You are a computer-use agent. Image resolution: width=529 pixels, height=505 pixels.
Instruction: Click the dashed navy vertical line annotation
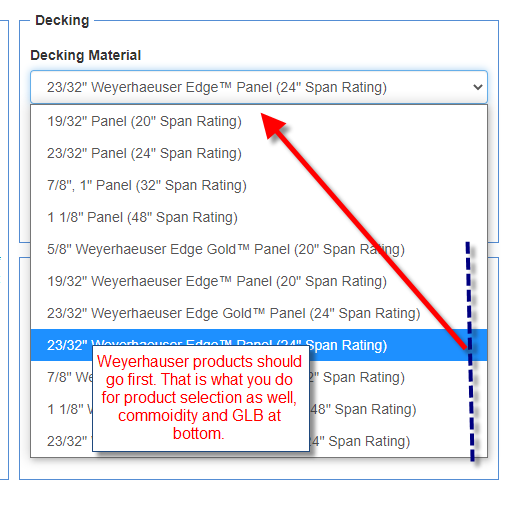coord(470,351)
